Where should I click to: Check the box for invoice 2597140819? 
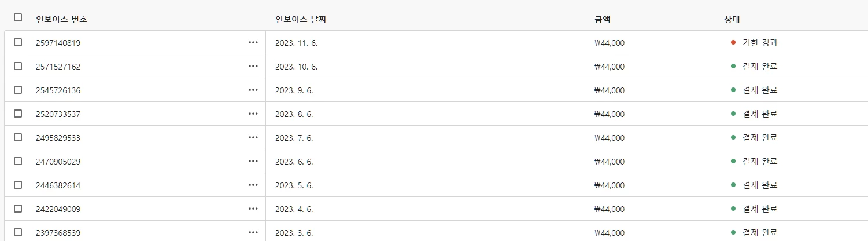18,42
